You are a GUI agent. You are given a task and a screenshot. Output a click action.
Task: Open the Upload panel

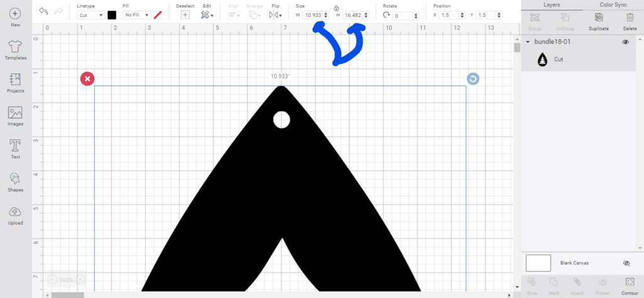pos(16,211)
